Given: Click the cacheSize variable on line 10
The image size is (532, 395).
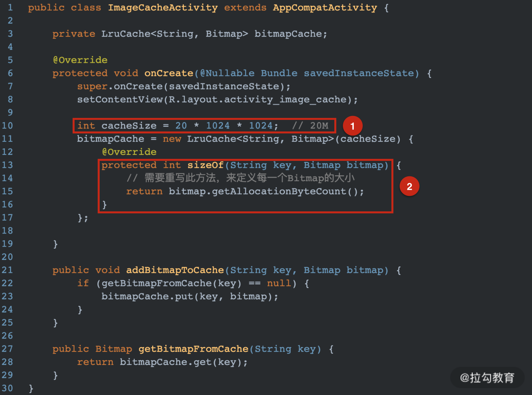Looking at the screenshot, I should point(129,126).
